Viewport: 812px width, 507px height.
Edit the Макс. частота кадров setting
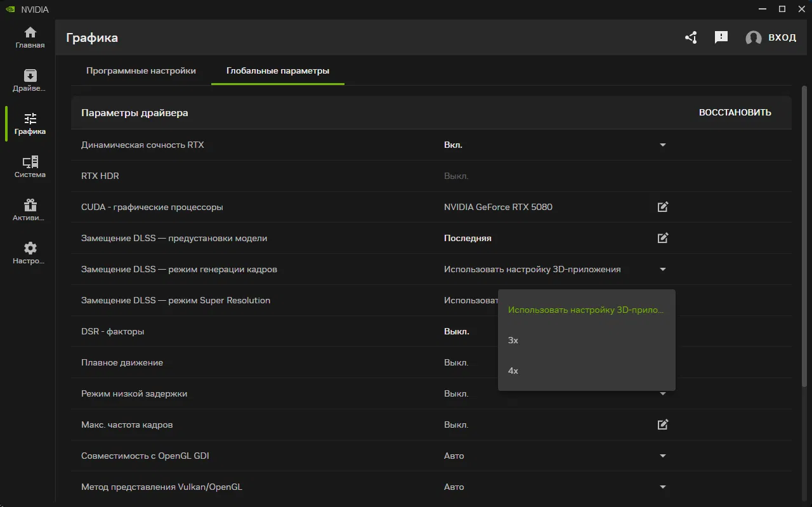[x=663, y=425]
